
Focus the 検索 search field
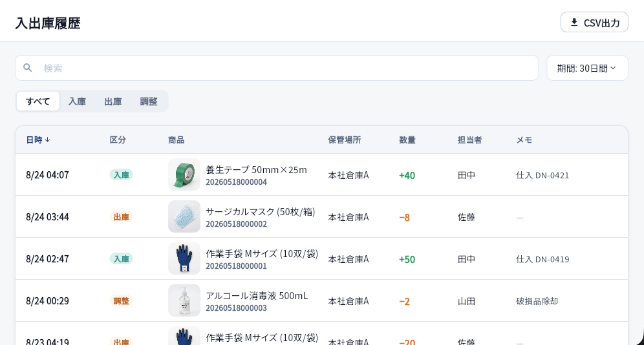pos(276,68)
